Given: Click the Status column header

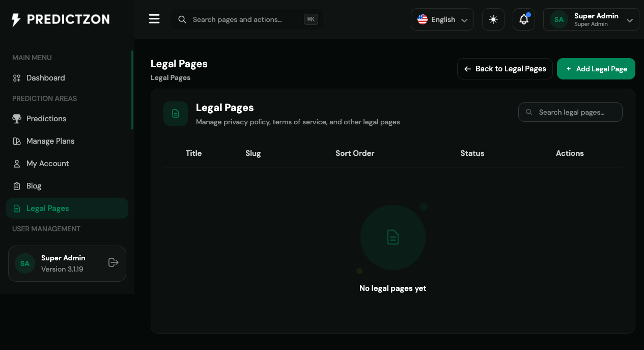Looking at the screenshot, I should pyautogui.click(x=472, y=153).
